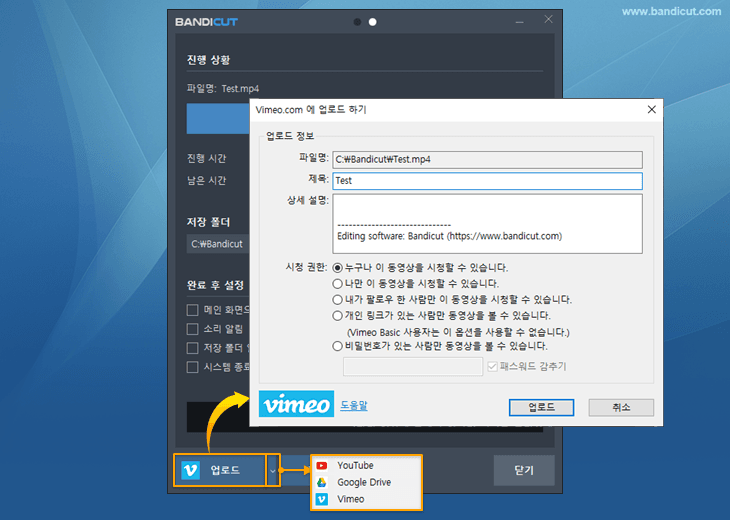Viewport: 730px width, 520px height.
Task: Select 나만 이 동영상을 시청 radio option
Action: [338, 284]
